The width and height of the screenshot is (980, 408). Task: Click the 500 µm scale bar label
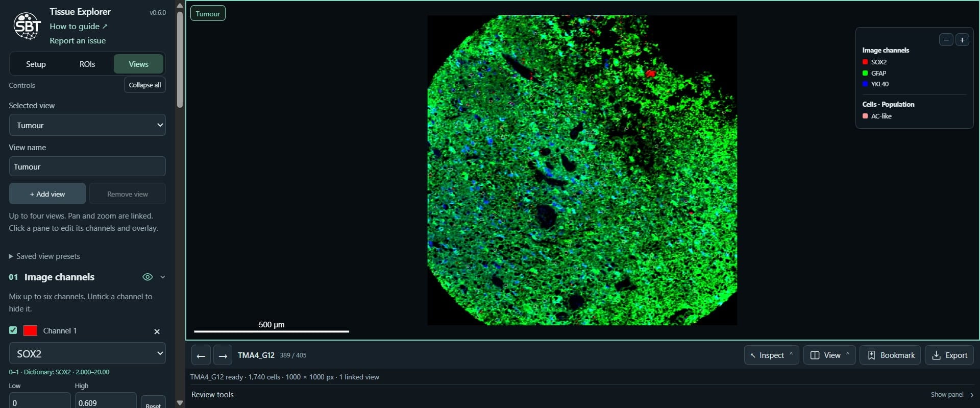point(272,325)
